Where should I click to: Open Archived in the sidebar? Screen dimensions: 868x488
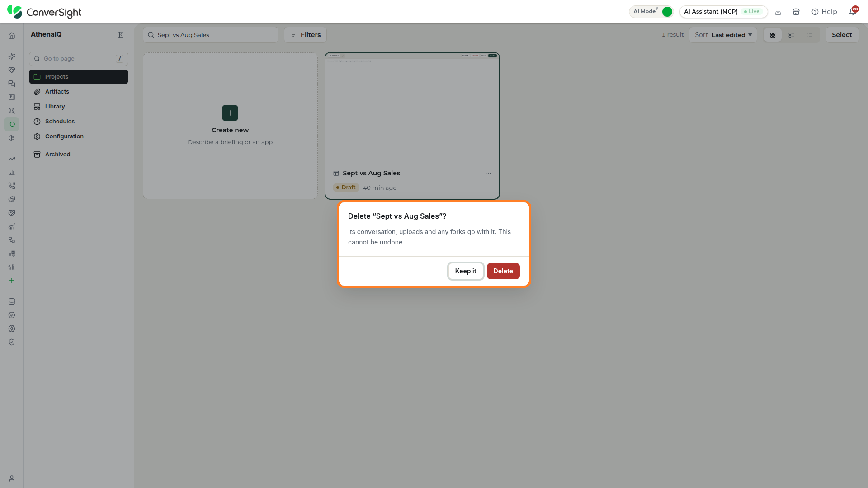click(79, 155)
